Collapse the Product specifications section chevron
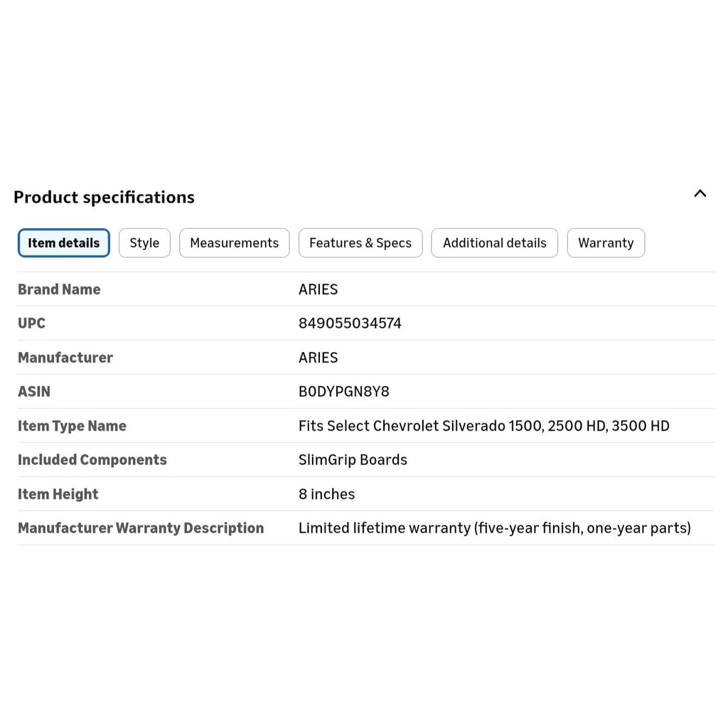The width and height of the screenshot is (728, 728). [x=700, y=193]
